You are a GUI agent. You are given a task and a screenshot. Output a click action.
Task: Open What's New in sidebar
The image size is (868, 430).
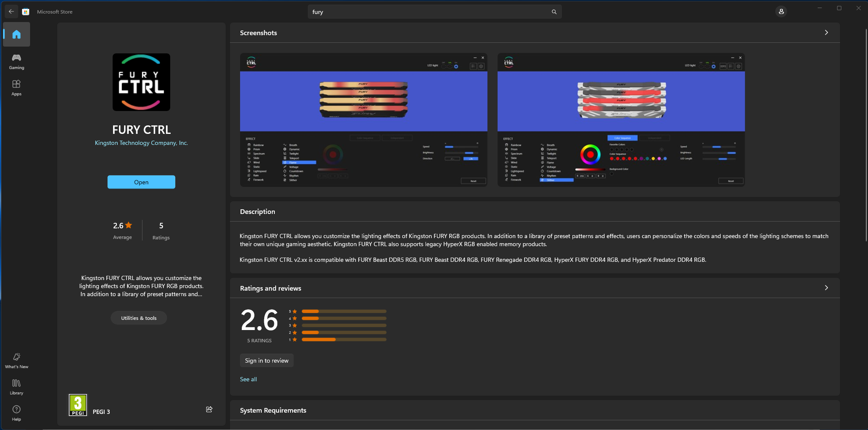[17, 361]
